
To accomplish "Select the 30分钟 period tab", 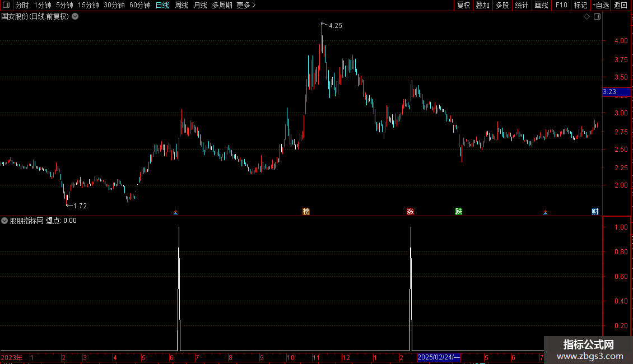I will click(x=114, y=5).
